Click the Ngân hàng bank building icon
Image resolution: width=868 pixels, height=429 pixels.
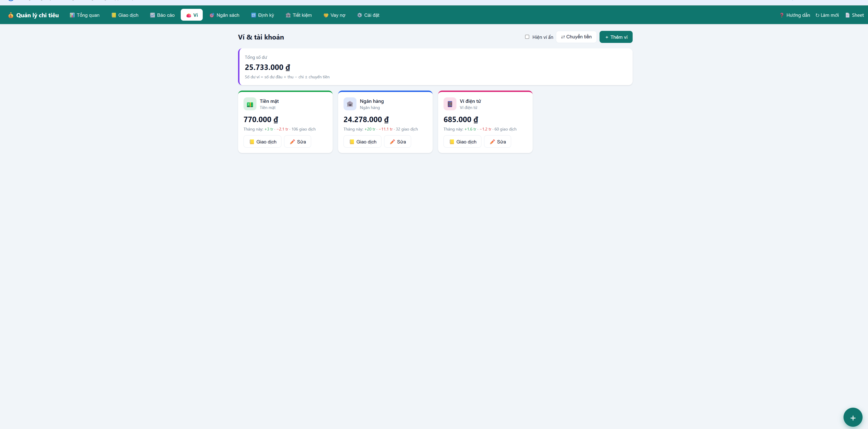pos(350,104)
